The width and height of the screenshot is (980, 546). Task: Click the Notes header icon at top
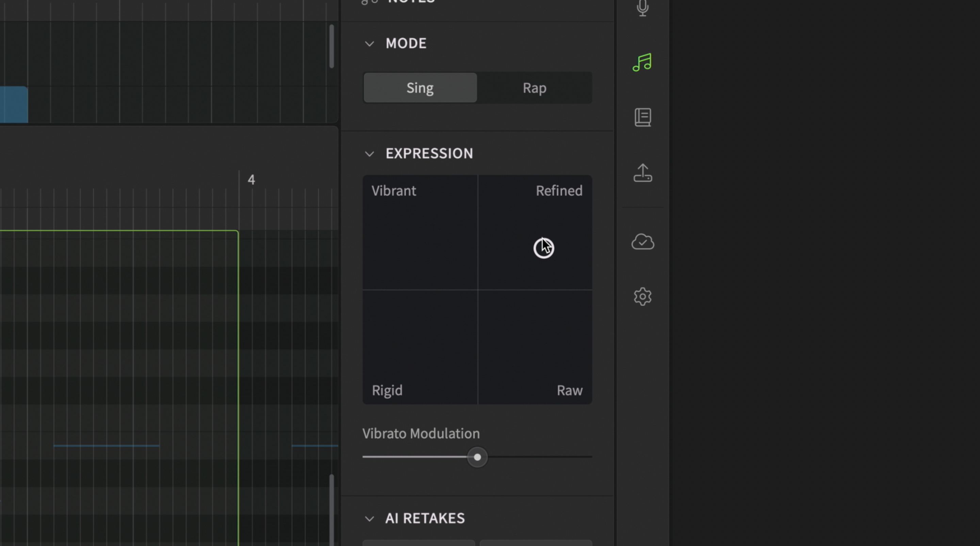(x=370, y=2)
